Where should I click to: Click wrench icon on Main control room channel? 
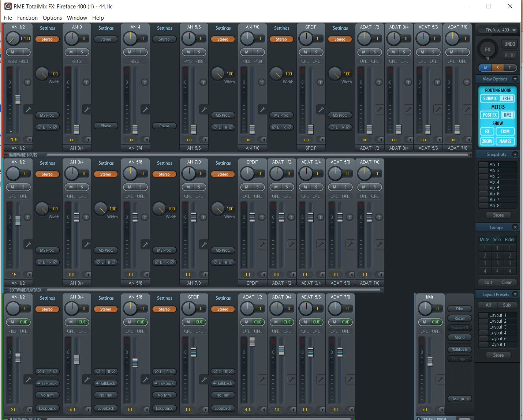point(440,379)
